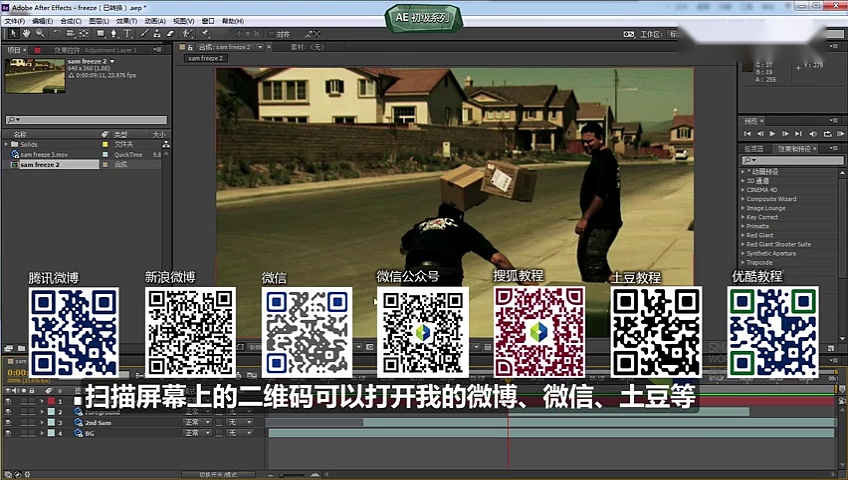Expand 2nd Sam layer properties

tap(42, 423)
